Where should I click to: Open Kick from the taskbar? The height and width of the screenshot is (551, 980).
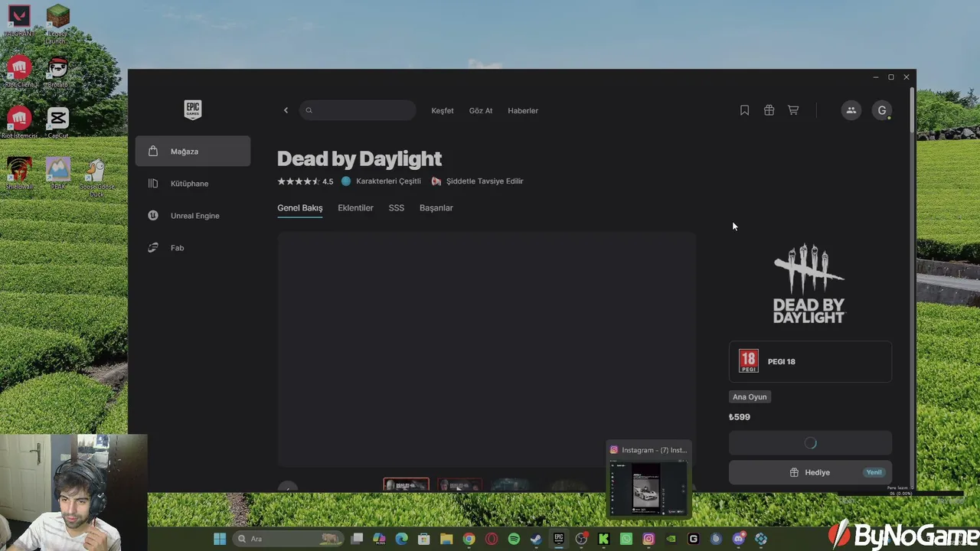603,539
